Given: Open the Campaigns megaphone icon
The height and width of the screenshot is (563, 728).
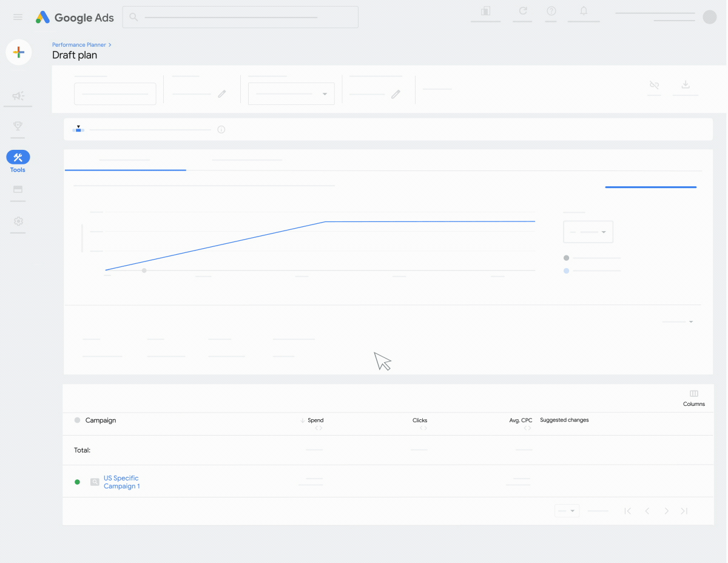Looking at the screenshot, I should click(x=18, y=96).
